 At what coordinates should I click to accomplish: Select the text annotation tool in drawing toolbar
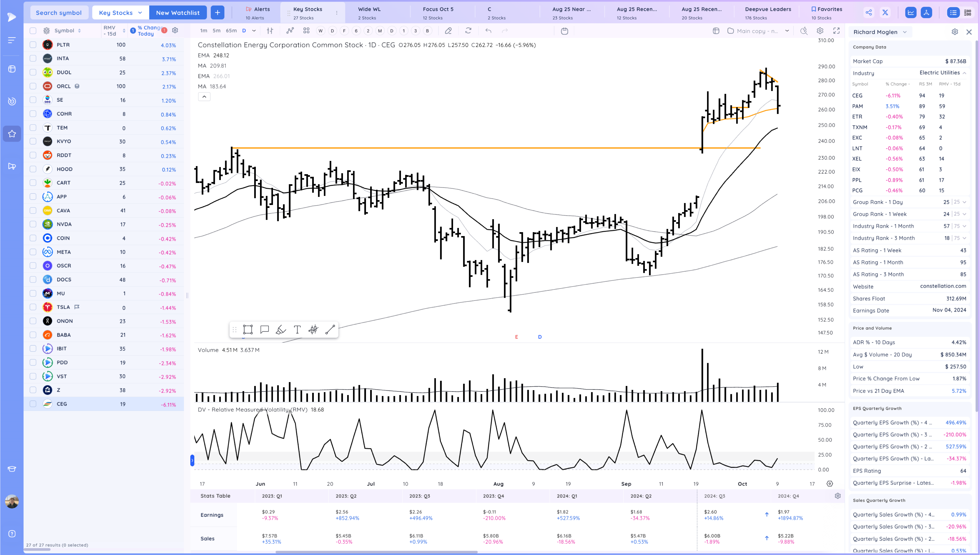(x=297, y=330)
